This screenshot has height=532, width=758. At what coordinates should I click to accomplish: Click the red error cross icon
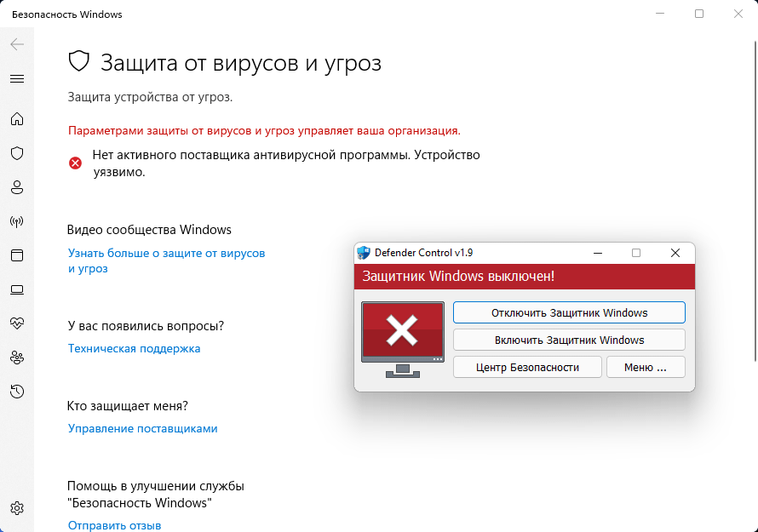pos(76,163)
